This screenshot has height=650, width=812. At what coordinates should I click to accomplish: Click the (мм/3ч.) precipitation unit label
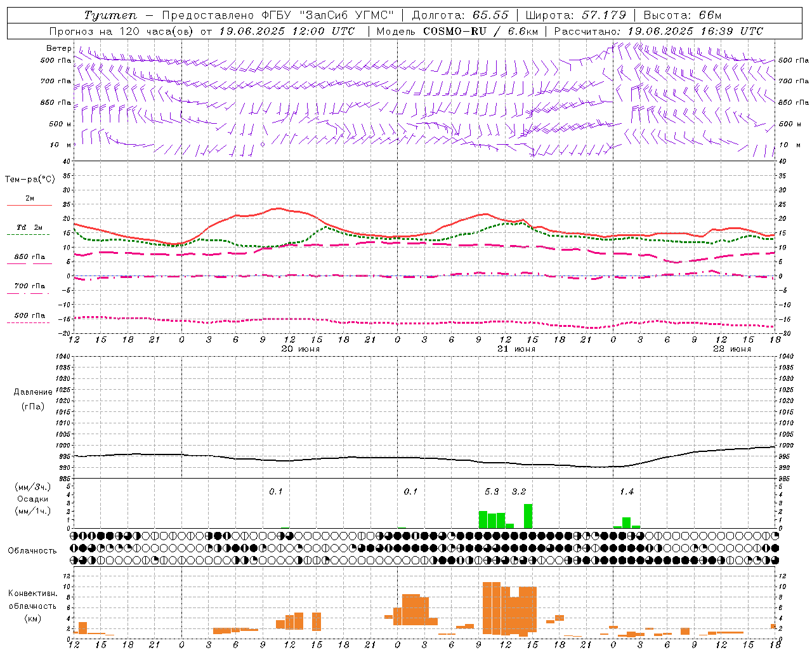(32, 487)
